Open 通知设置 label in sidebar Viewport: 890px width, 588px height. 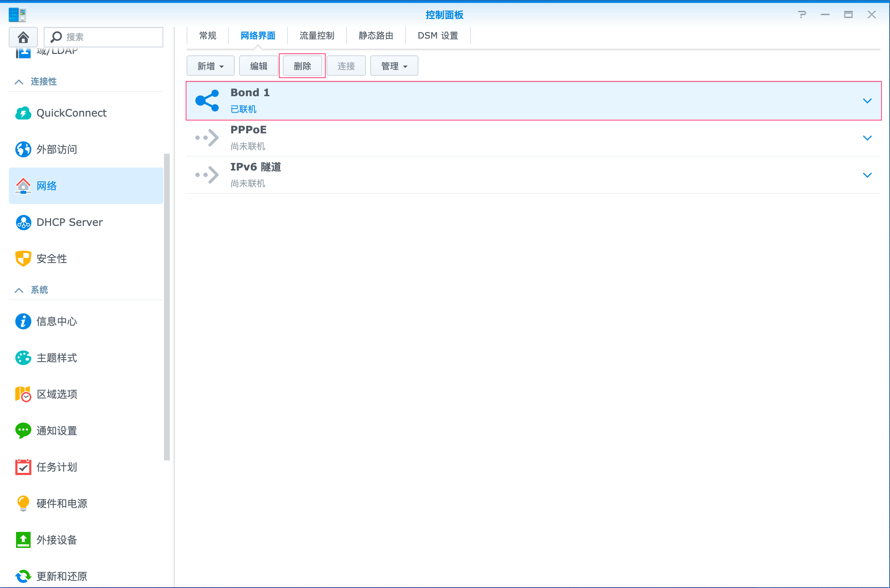click(x=57, y=431)
